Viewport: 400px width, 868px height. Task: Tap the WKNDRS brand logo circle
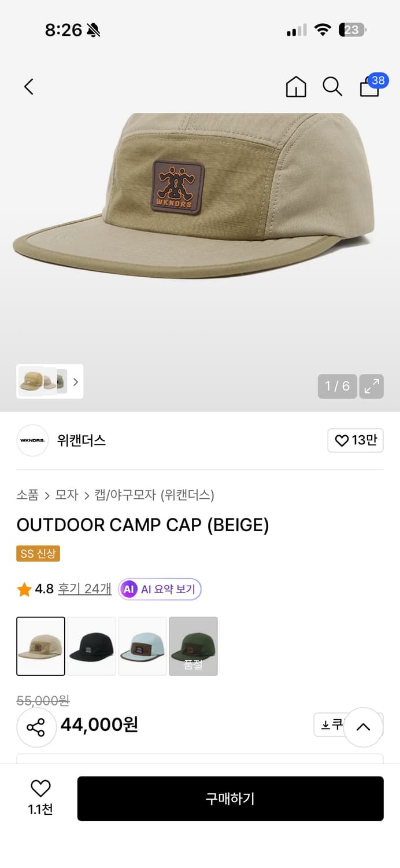(32, 440)
